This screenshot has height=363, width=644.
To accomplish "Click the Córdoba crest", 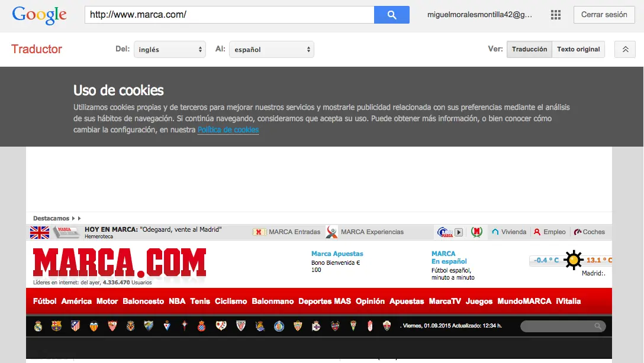I will click(x=353, y=326).
